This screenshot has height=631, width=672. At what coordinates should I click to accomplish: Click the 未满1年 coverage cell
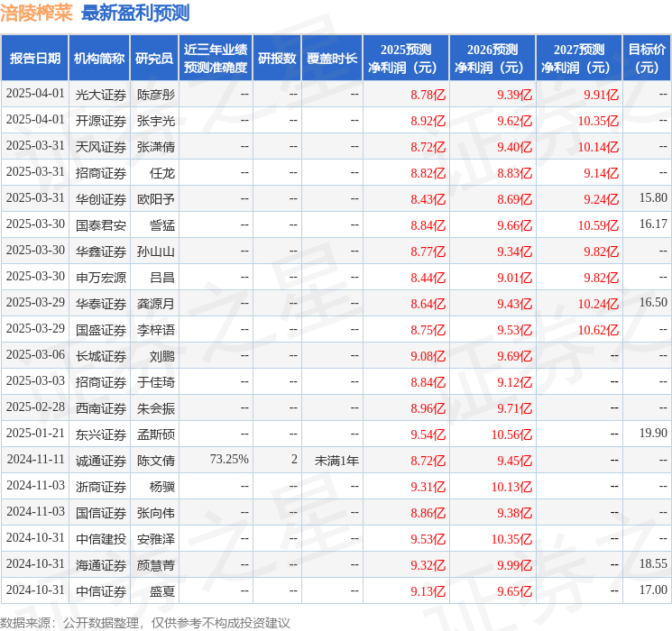click(336, 461)
